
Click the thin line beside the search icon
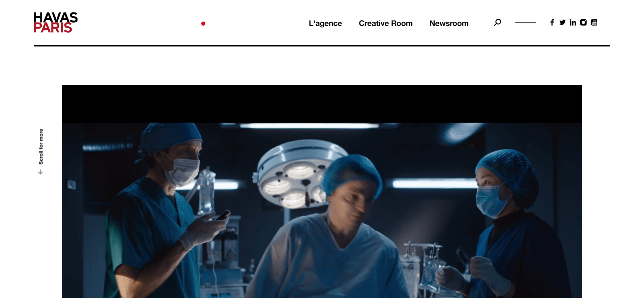525,23
